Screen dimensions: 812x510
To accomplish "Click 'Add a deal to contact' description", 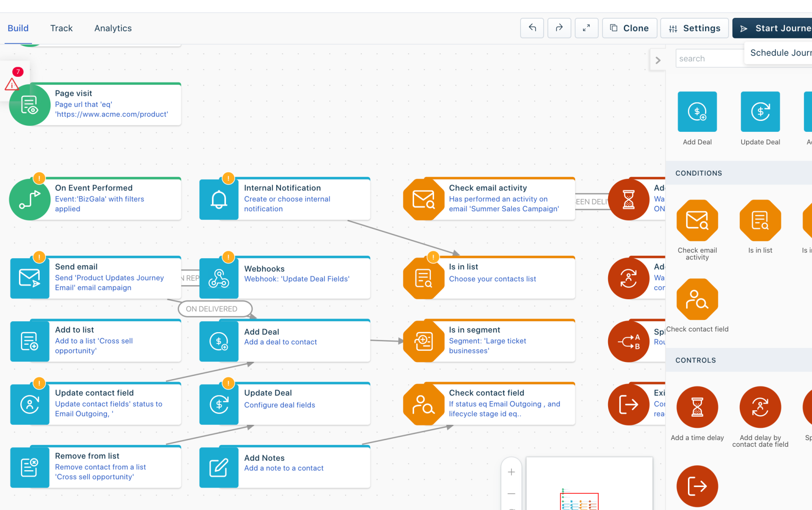I will pos(280,342).
